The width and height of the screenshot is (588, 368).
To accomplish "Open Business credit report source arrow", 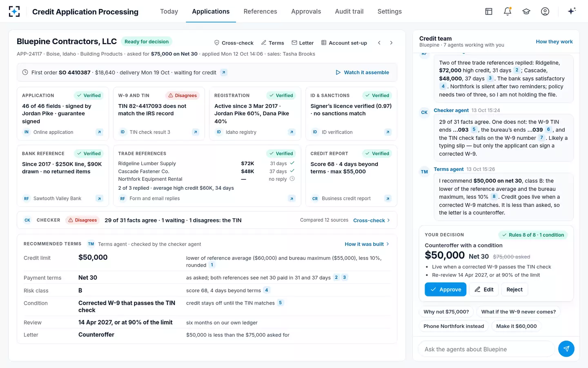I will 388,198.
